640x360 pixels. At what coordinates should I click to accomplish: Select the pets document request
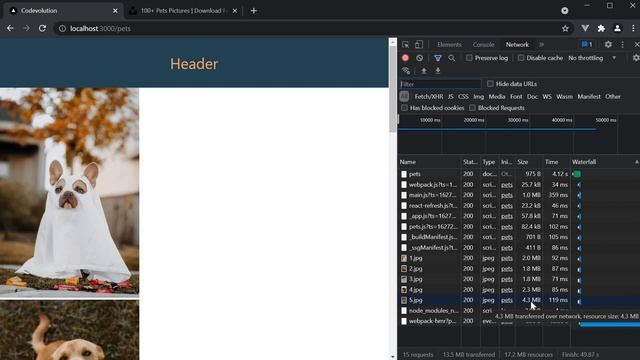coord(519,174)
